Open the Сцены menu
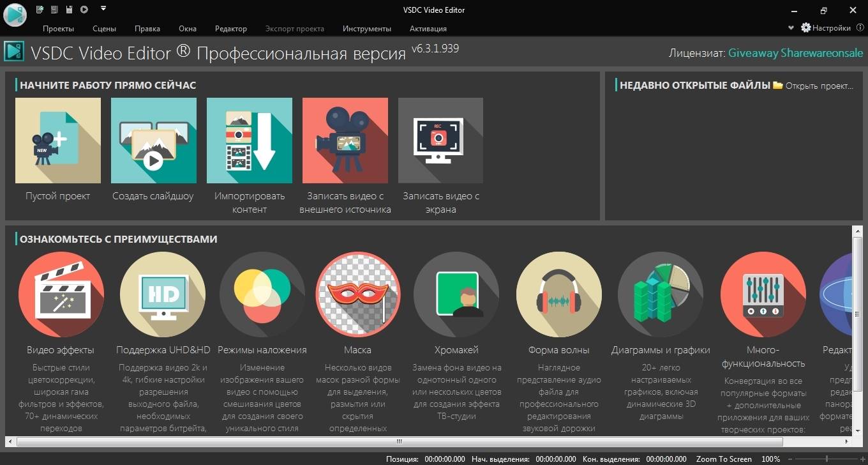Image resolution: width=868 pixels, height=465 pixels. (x=104, y=28)
